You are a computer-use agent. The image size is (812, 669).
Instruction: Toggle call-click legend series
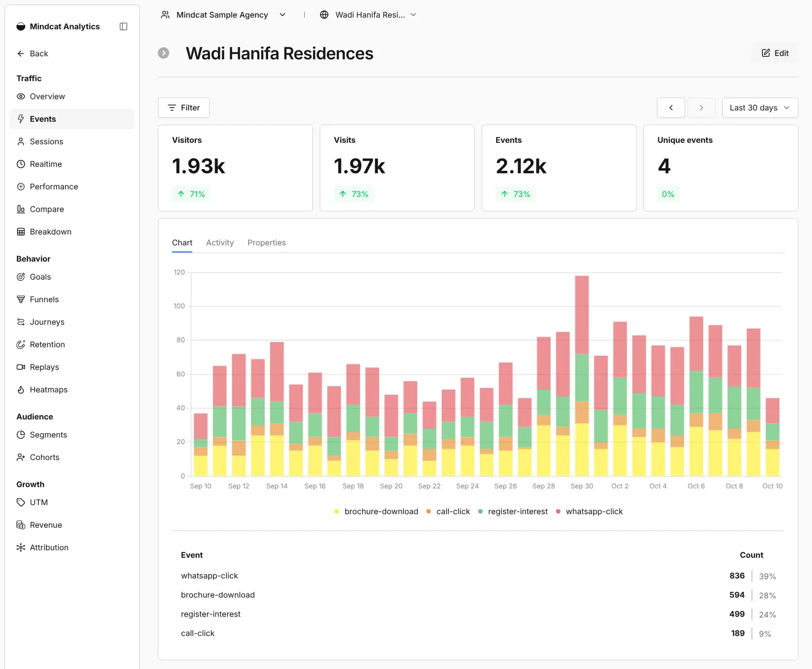(x=448, y=512)
